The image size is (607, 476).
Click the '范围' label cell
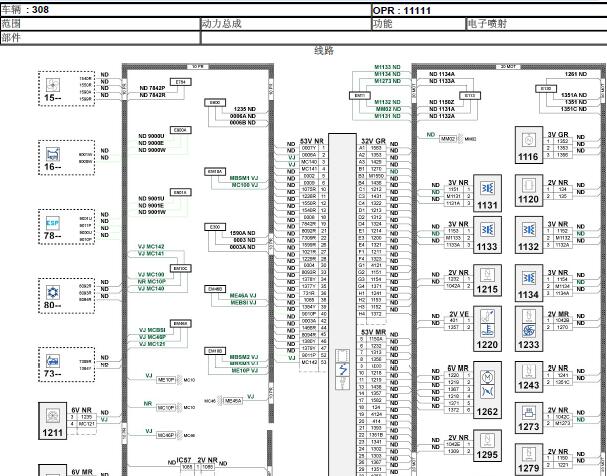tap(100, 24)
